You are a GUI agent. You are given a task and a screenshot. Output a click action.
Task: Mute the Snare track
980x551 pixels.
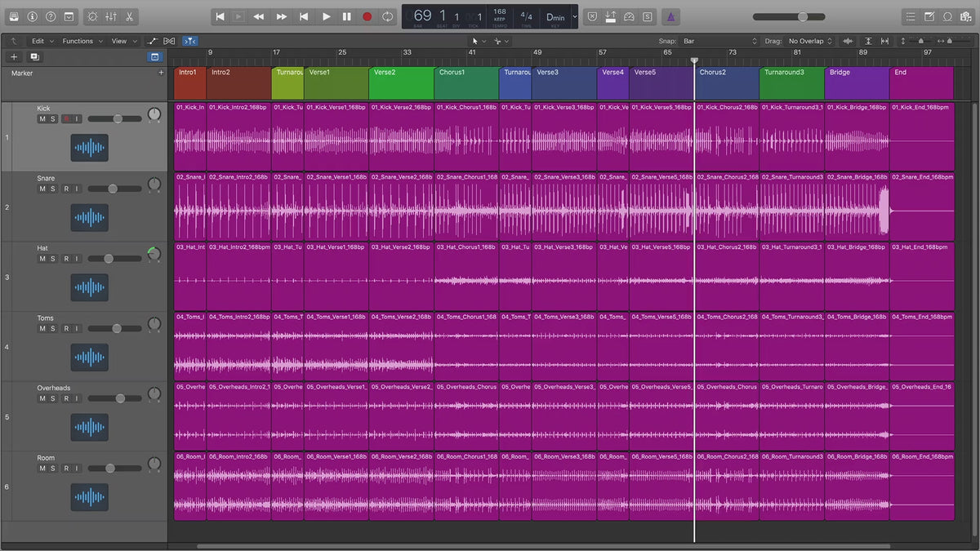pos(42,189)
